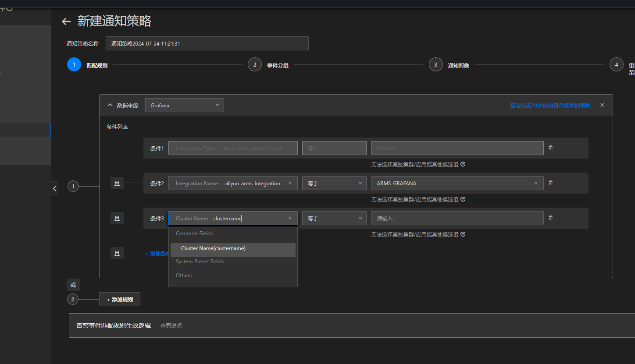Open the Grafana value dropdown in 条件1
This screenshot has height=364, width=635.
pyautogui.click(x=457, y=148)
